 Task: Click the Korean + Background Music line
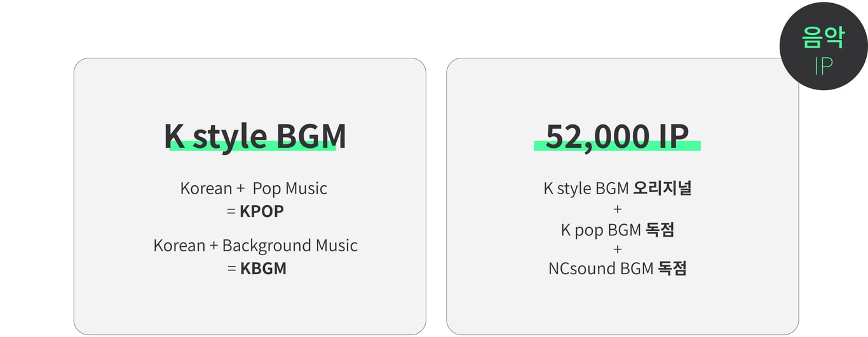(255, 246)
